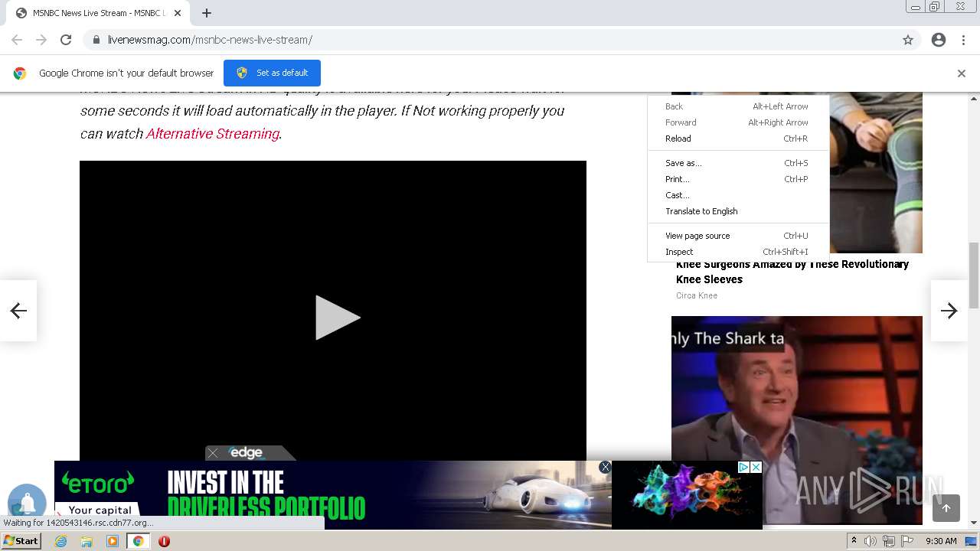Click the 9:30 AM system clock
The height and width of the screenshot is (551, 980).
click(941, 541)
